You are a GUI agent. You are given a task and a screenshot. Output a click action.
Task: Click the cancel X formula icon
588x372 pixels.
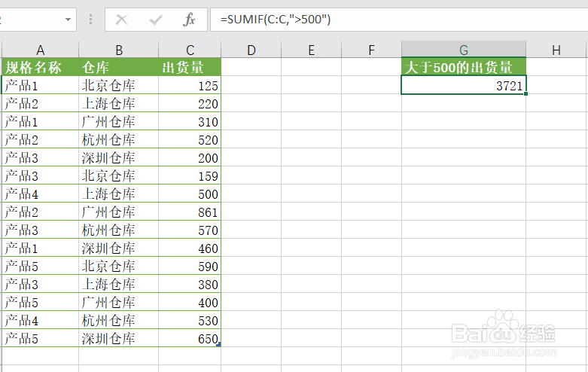coord(121,20)
